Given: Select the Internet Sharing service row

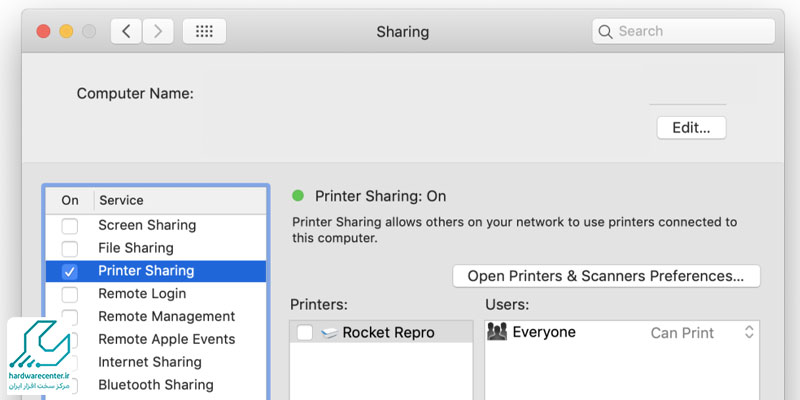Looking at the screenshot, I should coord(156,362).
